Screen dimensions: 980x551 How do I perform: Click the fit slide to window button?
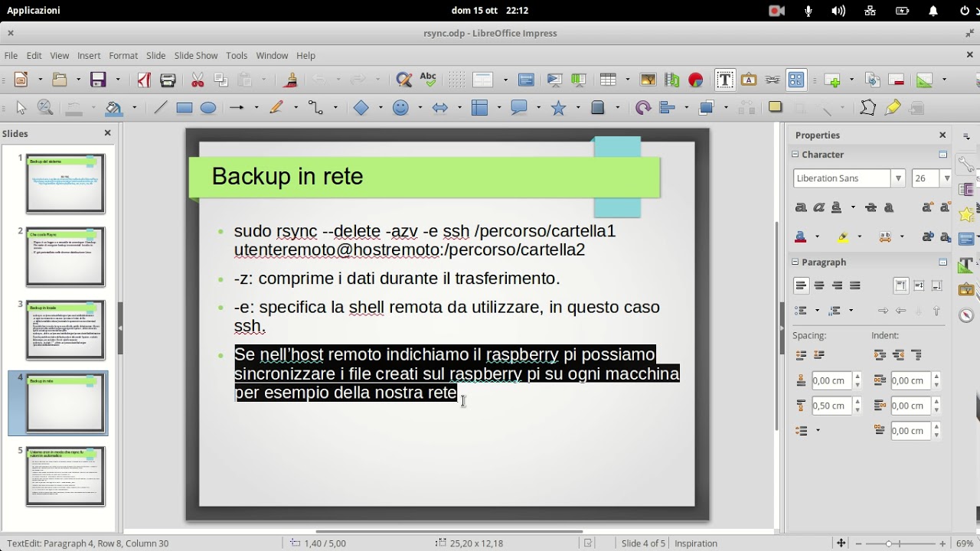point(841,543)
